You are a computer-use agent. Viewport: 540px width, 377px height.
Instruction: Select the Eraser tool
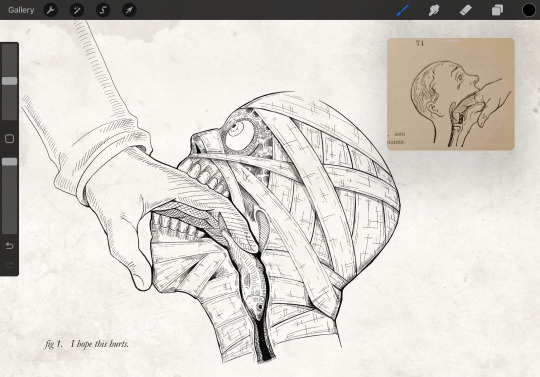point(466,10)
